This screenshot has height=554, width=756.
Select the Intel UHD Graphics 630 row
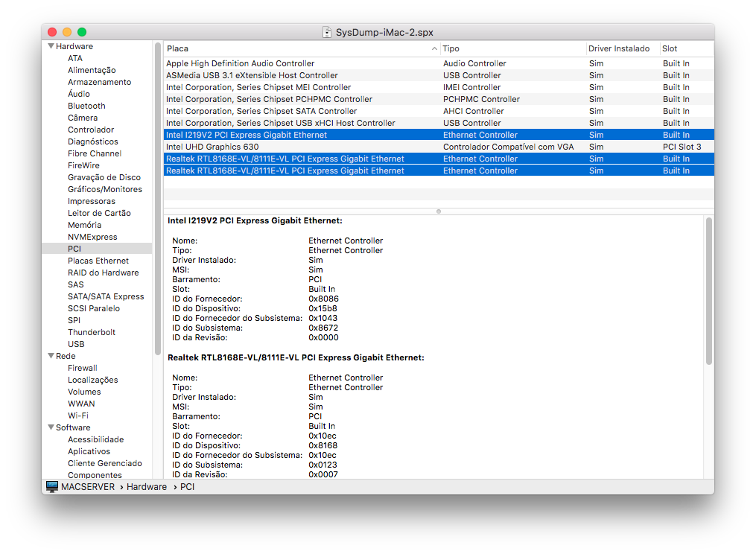coord(212,147)
